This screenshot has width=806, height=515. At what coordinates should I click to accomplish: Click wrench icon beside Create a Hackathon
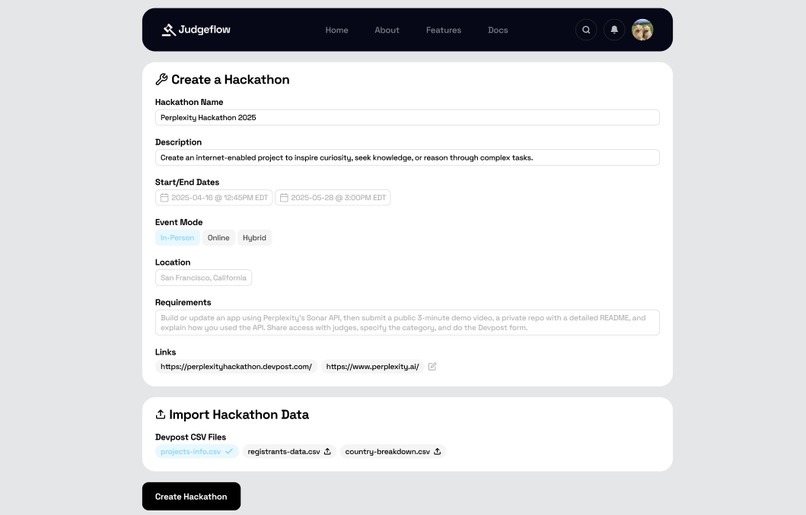pyautogui.click(x=161, y=79)
